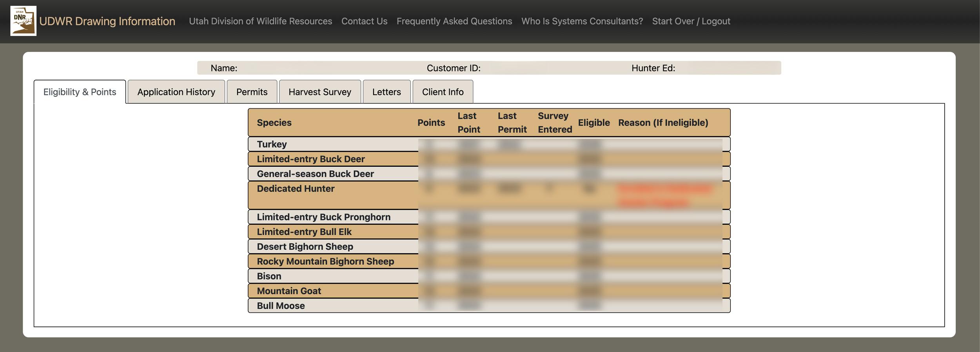Viewport: 980px width, 352px height.
Task: Select the Limited-entry Buck Pronghorn row
Action: tap(489, 217)
